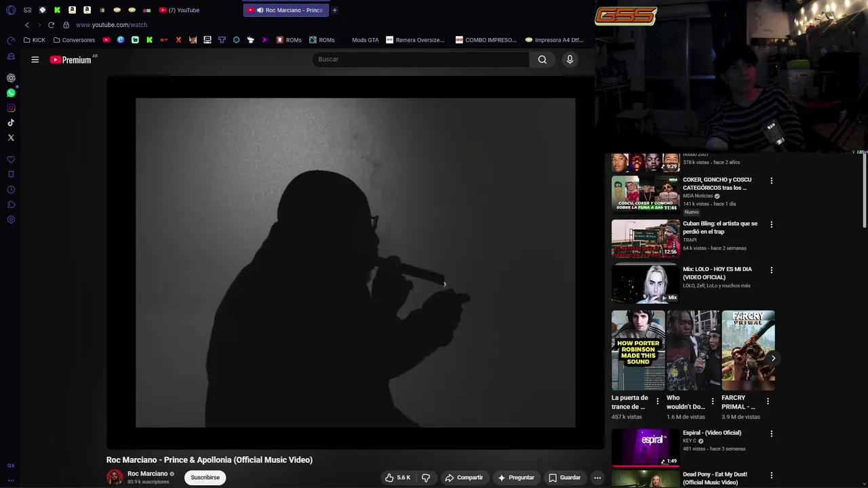The image size is (868, 488).
Task: Focus the Buscar search field
Action: coord(420,60)
